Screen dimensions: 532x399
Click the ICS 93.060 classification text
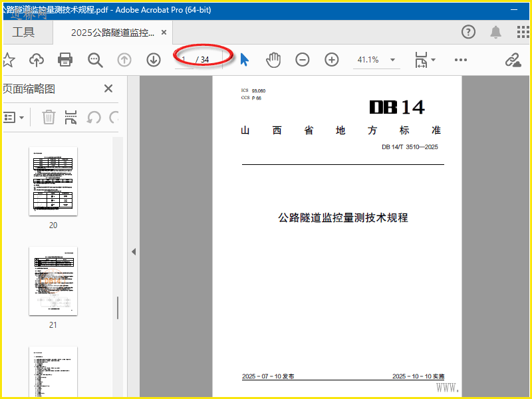(x=253, y=90)
